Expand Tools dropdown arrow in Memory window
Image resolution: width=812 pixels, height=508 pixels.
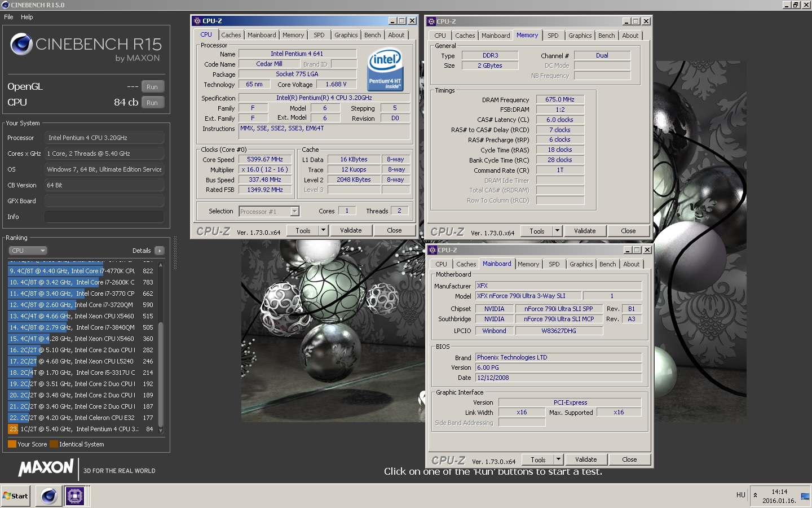click(557, 231)
